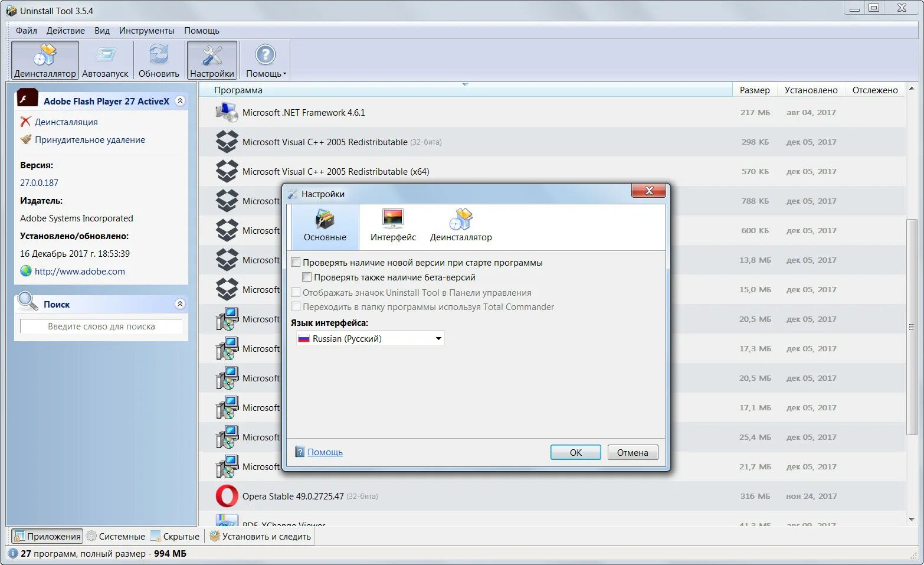Screen dimensions: 924x565
Task: Select the Основные settings tab
Action: 325,226
